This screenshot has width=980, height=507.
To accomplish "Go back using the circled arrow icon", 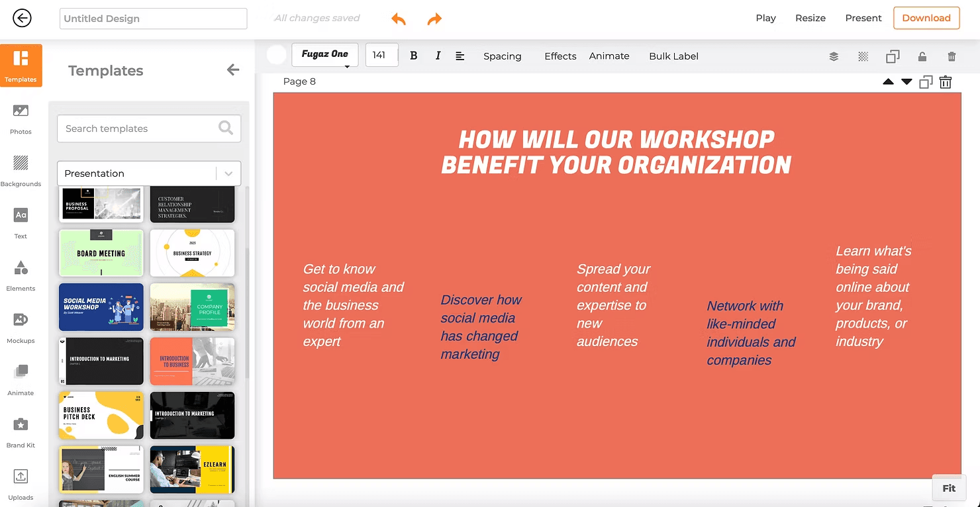I will (x=22, y=19).
